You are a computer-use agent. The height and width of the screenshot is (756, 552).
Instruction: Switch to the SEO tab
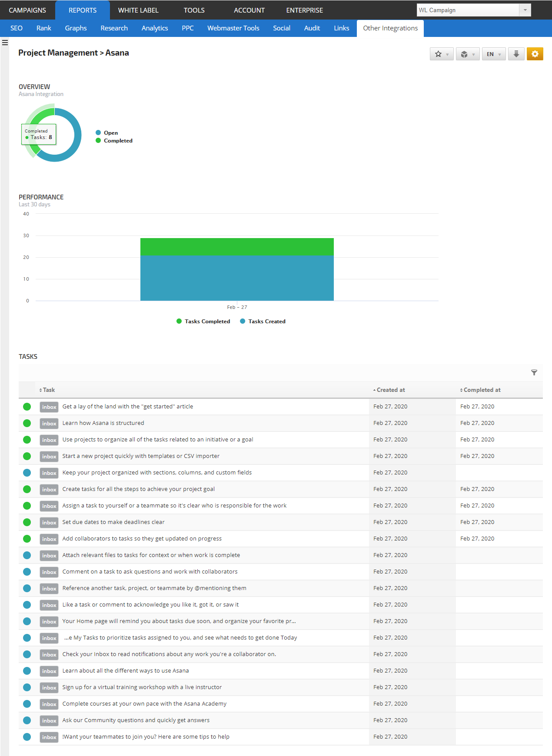17,28
